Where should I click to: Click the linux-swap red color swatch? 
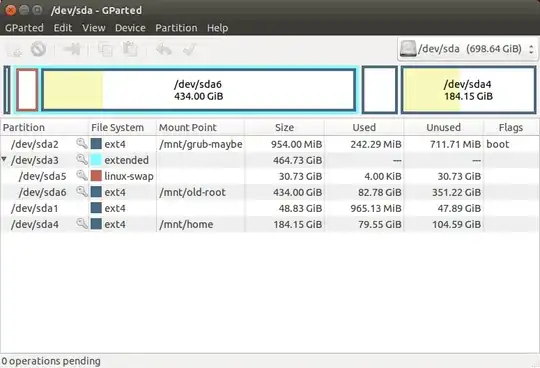click(96, 176)
